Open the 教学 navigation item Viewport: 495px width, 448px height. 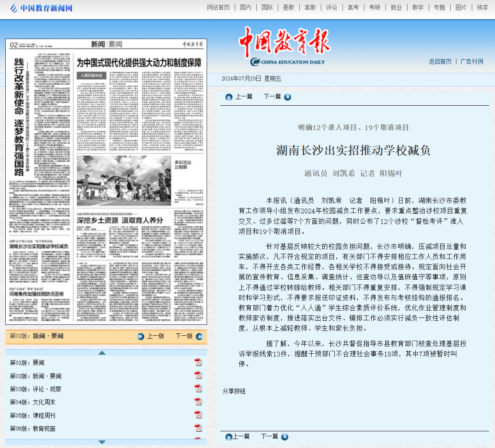pos(418,7)
